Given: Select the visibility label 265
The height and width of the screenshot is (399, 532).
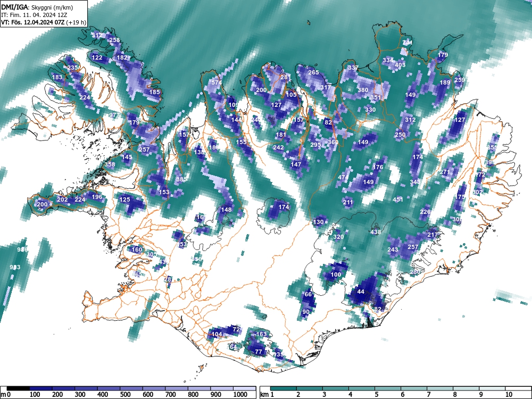Looking at the screenshot, I should tap(313, 72).
